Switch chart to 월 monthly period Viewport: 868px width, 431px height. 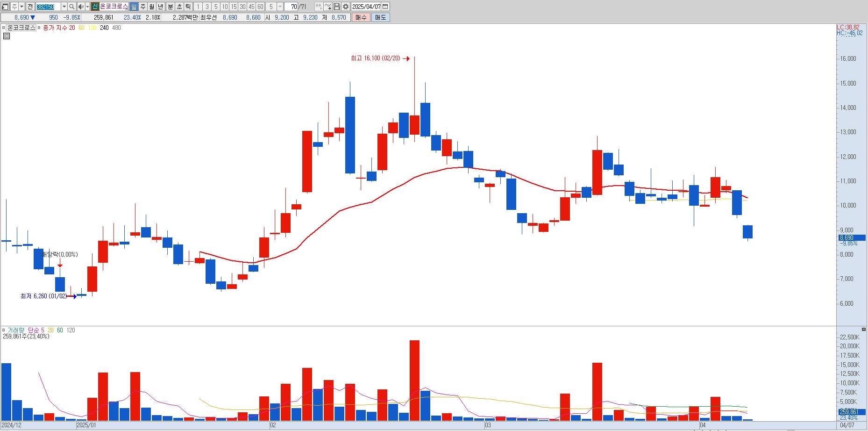(x=152, y=7)
